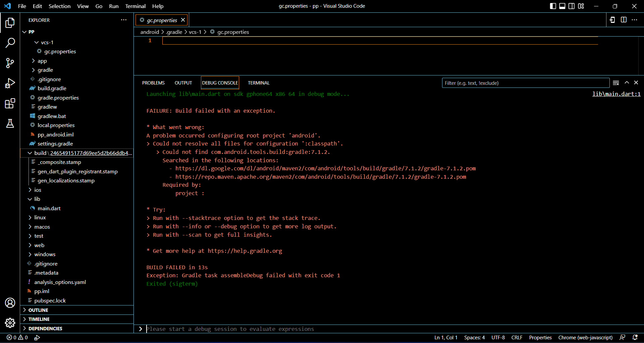This screenshot has height=343, width=644.
Task: Expand the app folder
Action: click(77, 61)
